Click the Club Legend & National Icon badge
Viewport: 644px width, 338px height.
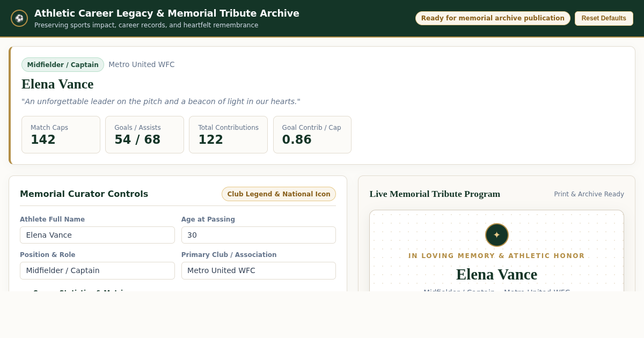tap(279, 194)
